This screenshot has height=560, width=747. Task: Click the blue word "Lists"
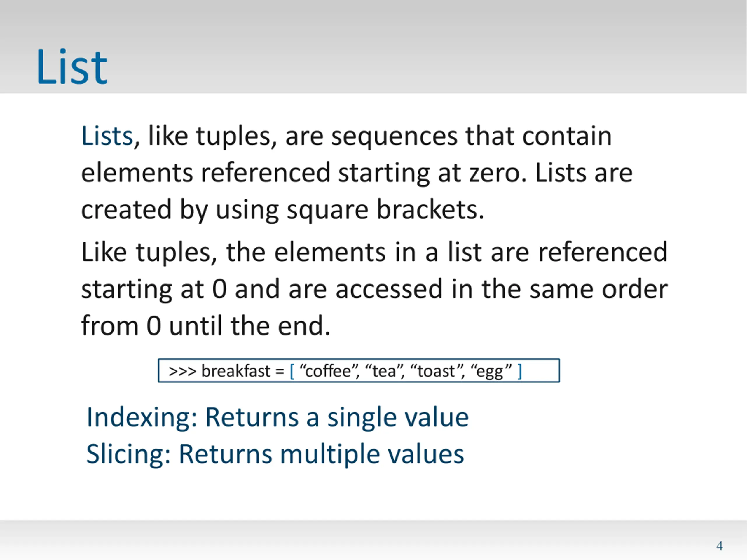click(x=107, y=136)
